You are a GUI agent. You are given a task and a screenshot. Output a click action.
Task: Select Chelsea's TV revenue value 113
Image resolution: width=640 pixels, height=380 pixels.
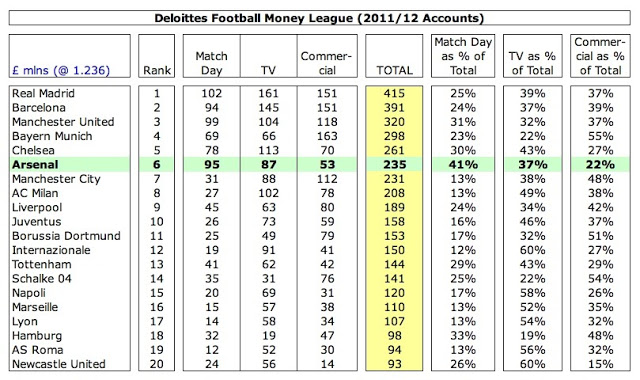(269, 150)
